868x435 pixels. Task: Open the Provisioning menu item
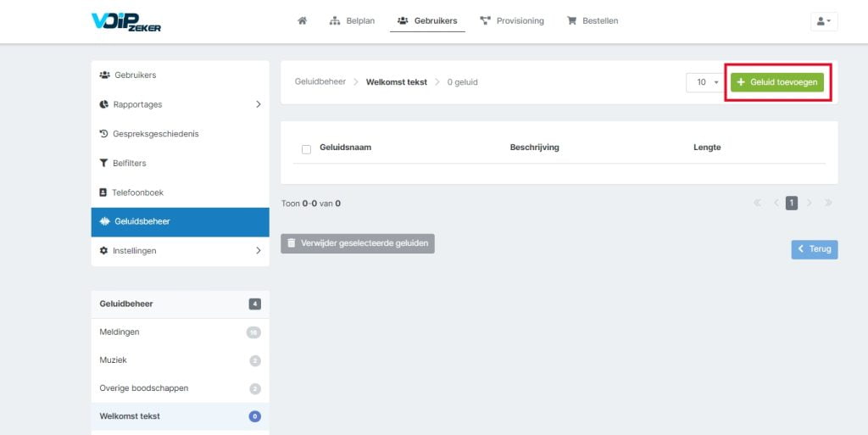tap(512, 21)
